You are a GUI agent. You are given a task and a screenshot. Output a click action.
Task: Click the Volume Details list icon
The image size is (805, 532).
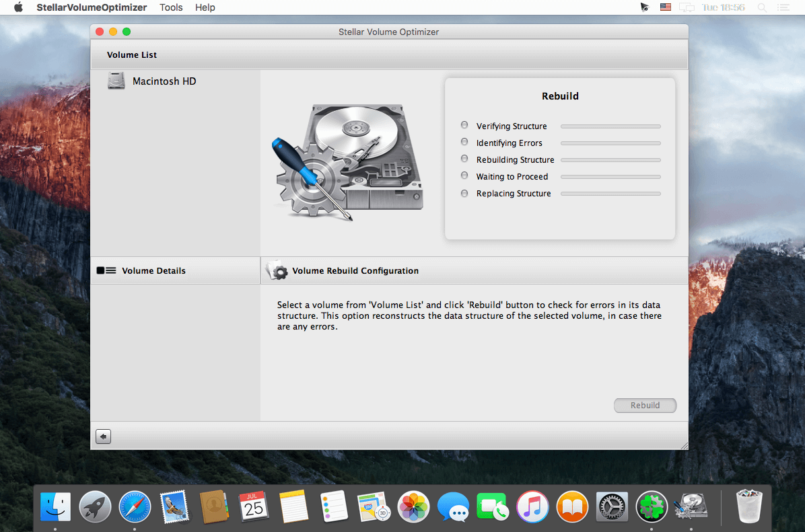[x=106, y=270]
